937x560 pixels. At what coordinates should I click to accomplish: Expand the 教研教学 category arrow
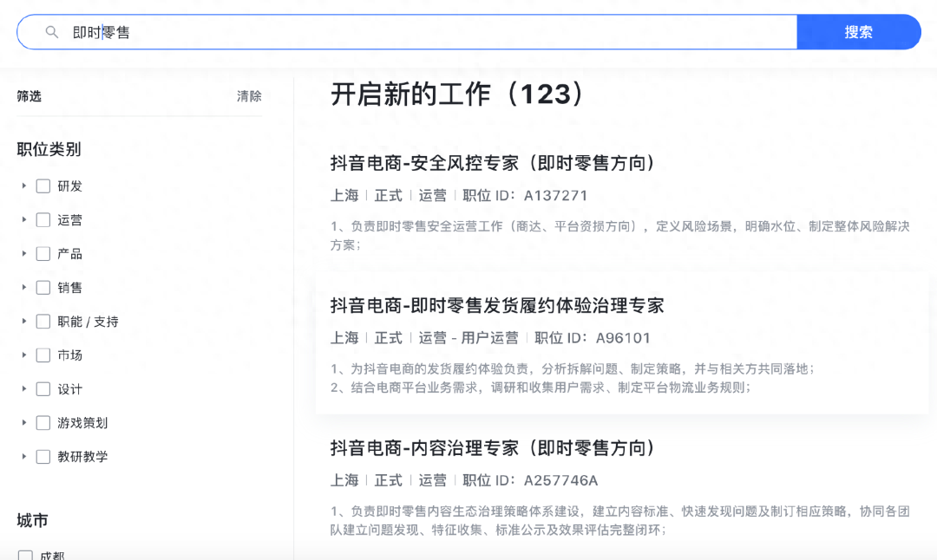coord(24,457)
